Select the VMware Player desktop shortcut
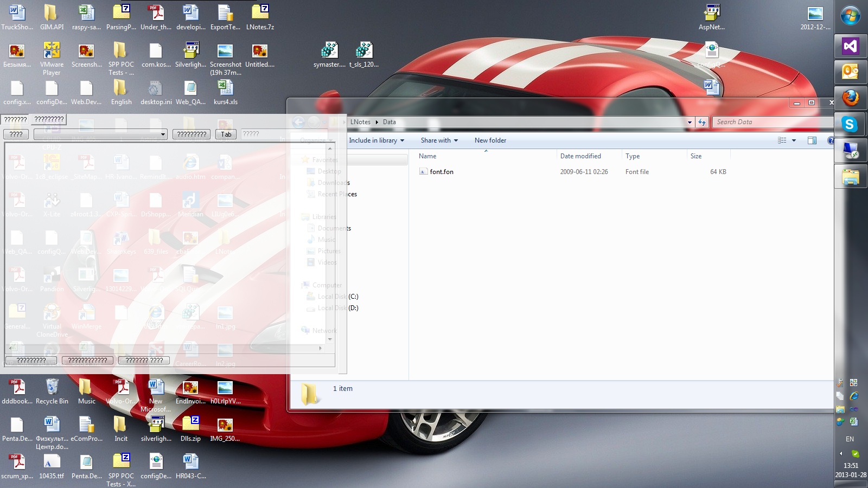Image resolution: width=868 pixels, height=488 pixels. [x=52, y=58]
